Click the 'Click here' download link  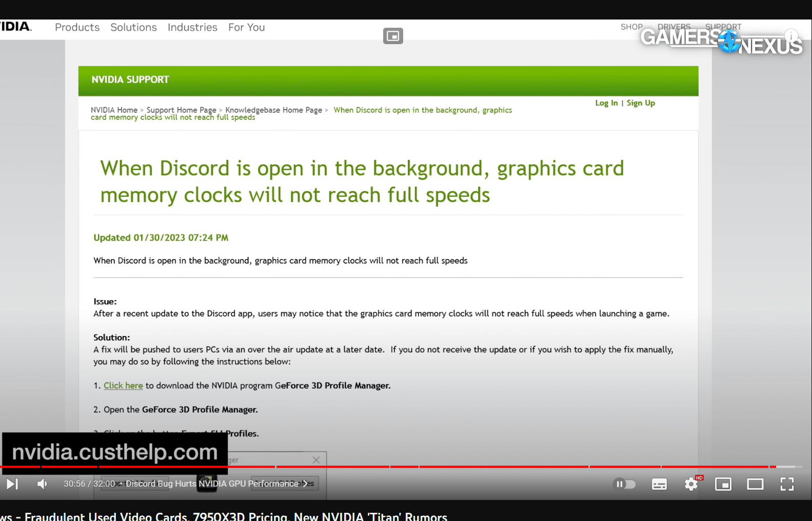point(123,385)
